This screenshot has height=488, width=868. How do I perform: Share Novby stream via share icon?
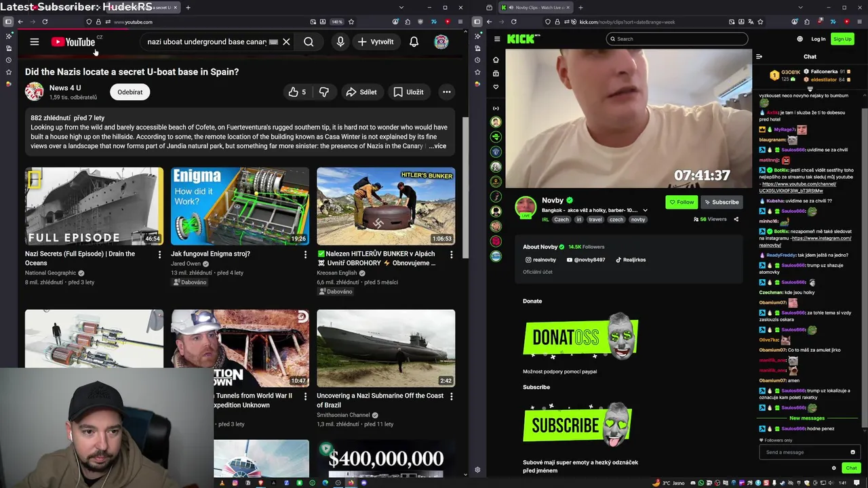click(x=736, y=220)
